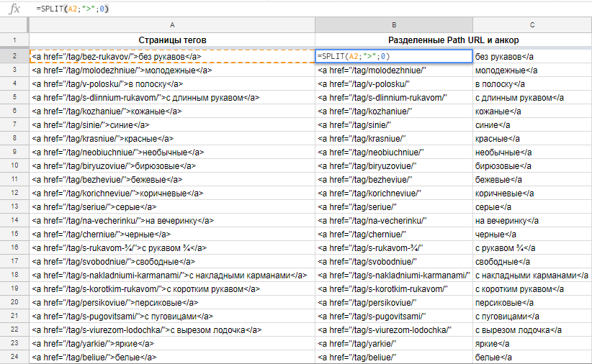Select cell A2 with the bez-rukavov link
The width and height of the screenshot is (592, 364).
[x=171, y=56]
